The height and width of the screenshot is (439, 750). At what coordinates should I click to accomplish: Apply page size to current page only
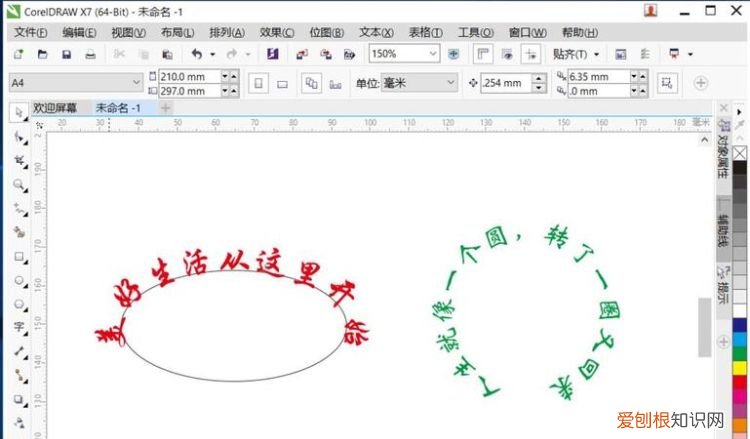pyautogui.click(x=335, y=85)
